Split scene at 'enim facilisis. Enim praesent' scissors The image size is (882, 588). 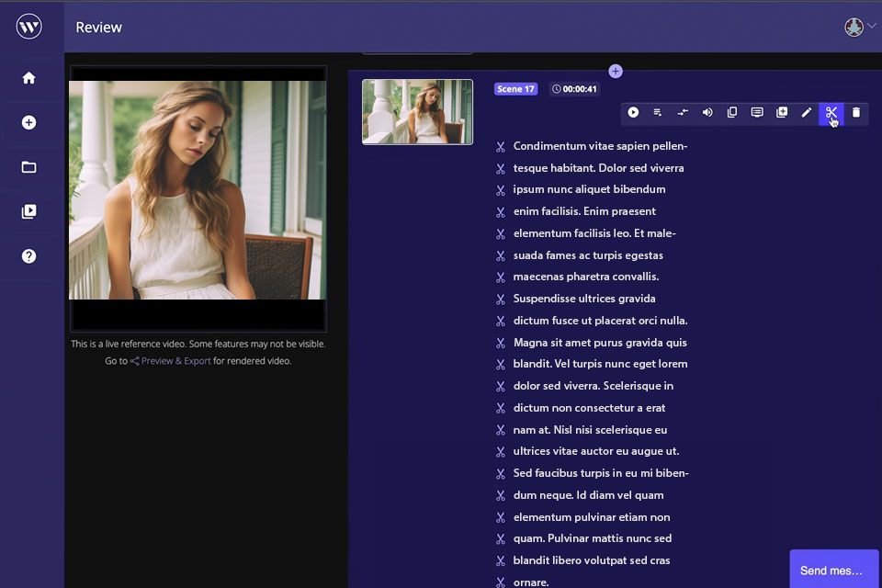[x=501, y=212]
